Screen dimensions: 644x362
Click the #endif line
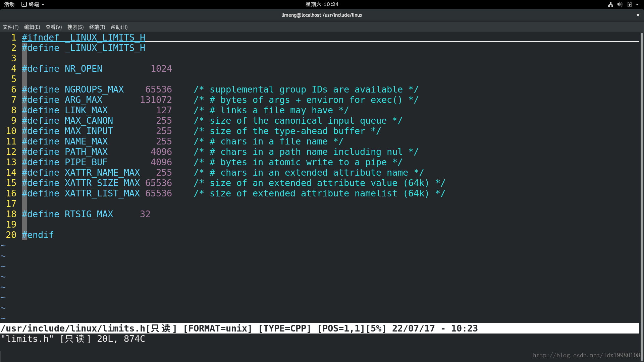[38, 235]
